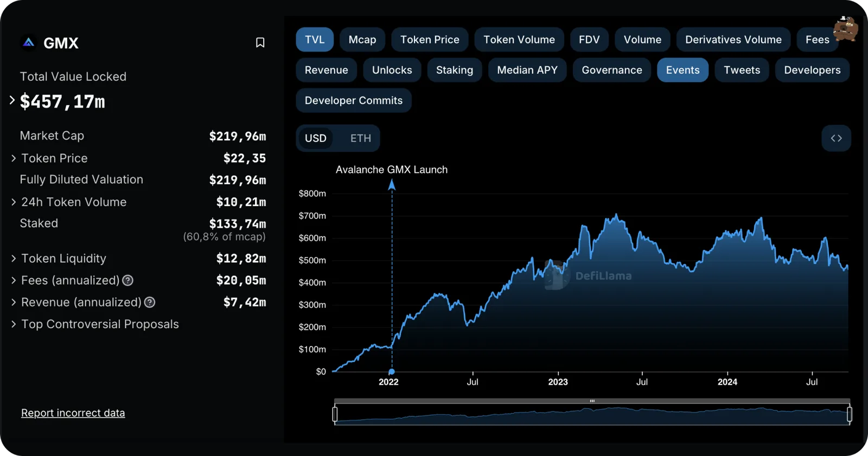Enable the Median APY metric
This screenshot has width=868, height=456.
click(527, 70)
